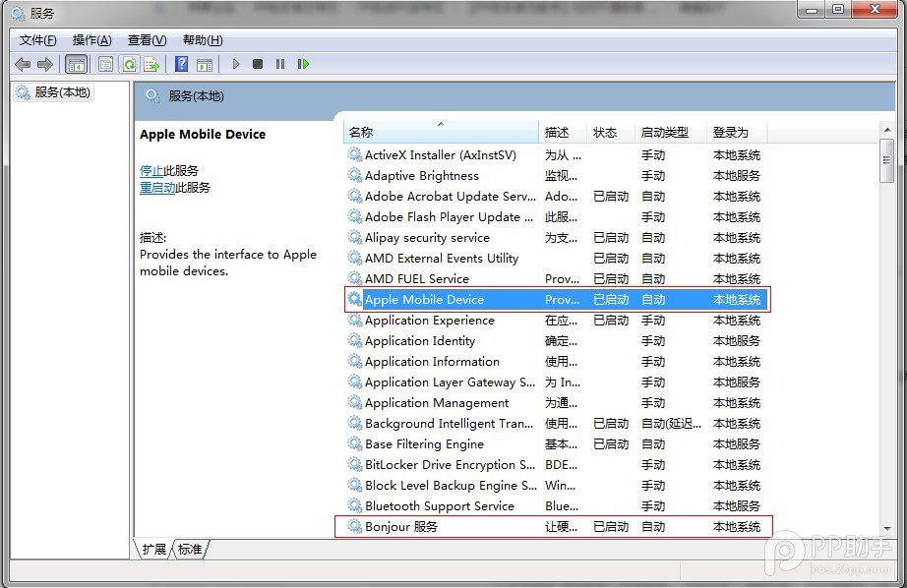Switch to the 标准 tab
The width and height of the screenshot is (907, 588).
190,550
